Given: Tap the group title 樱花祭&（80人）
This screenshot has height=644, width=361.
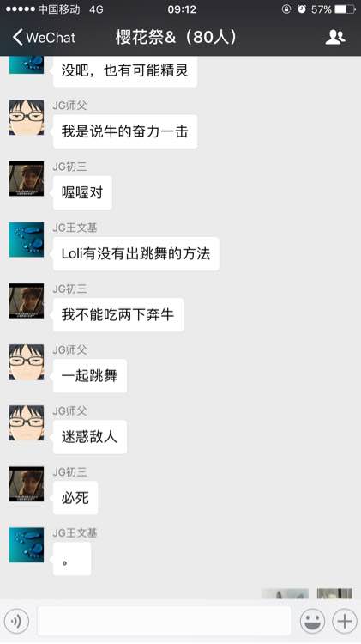Looking at the screenshot, I should (x=177, y=38).
